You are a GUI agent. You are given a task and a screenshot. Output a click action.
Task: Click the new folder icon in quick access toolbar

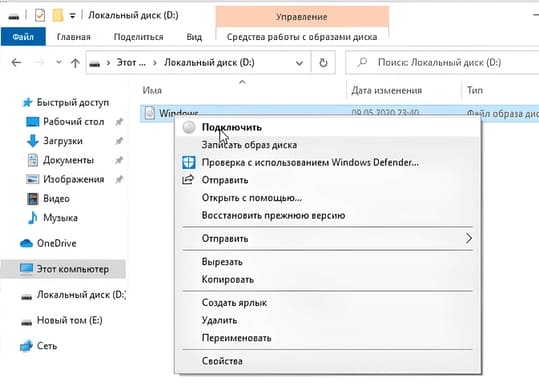(x=58, y=15)
